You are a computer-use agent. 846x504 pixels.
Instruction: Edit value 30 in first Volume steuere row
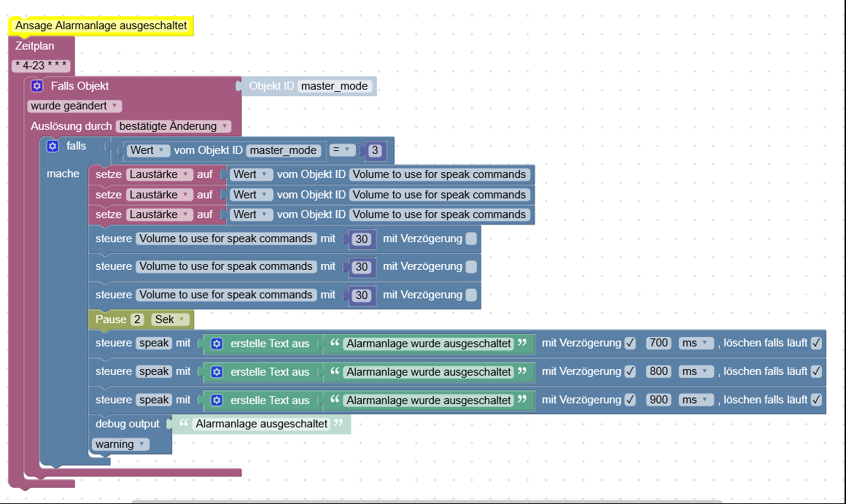pos(362,239)
